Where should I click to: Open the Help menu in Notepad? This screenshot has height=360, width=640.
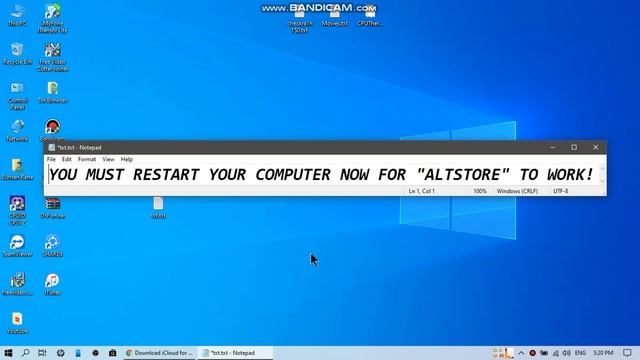coord(127,159)
